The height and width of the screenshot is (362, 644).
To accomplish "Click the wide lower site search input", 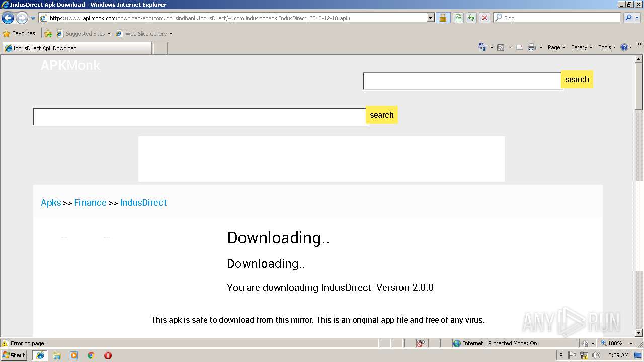I will pos(200,117).
